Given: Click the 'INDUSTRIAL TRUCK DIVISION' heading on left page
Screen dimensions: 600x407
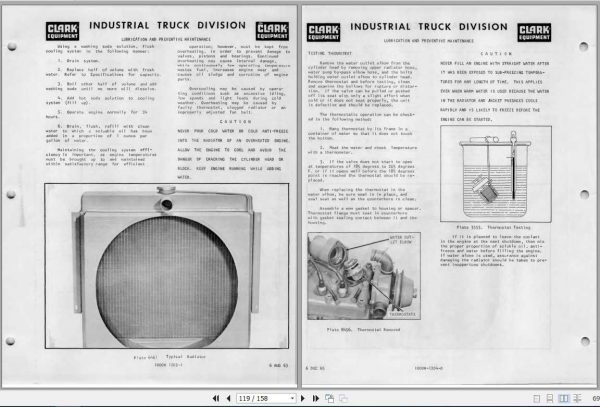Looking at the screenshot, I should (x=168, y=26).
